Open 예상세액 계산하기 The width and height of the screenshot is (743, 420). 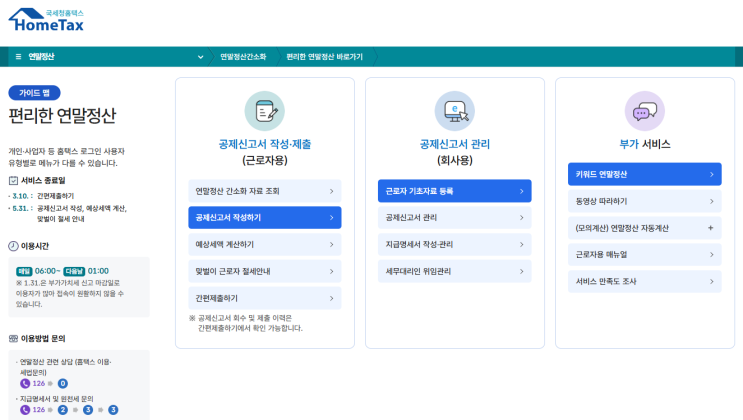click(x=265, y=245)
